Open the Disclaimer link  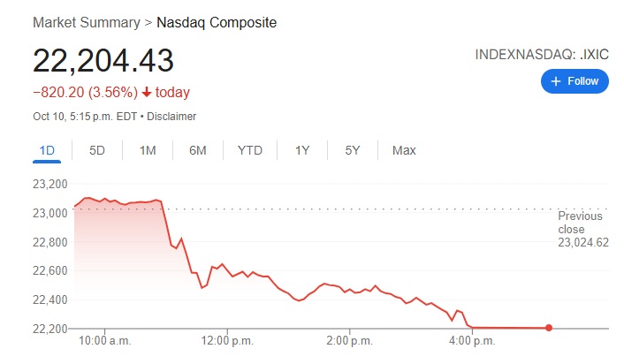tap(171, 117)
